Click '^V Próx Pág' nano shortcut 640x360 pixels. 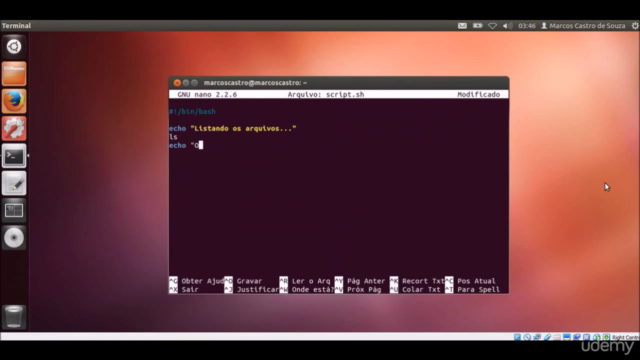358,290
